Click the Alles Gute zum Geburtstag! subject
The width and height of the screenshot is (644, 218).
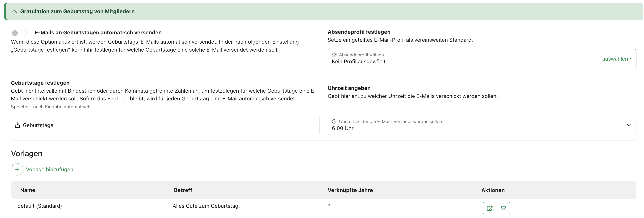tap(206, 206)
